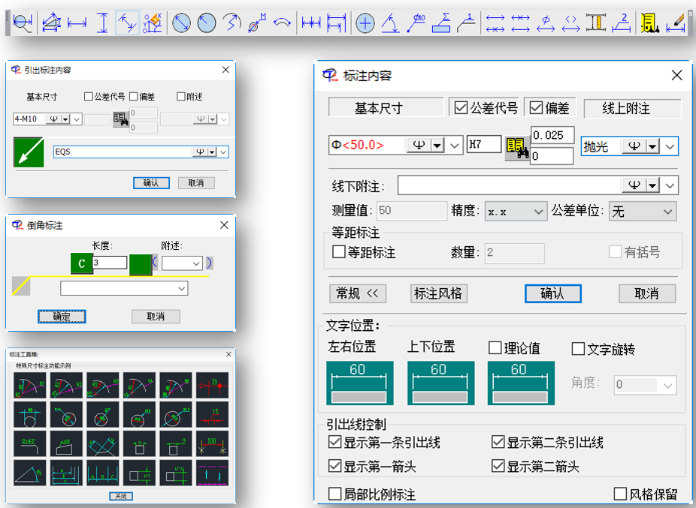Click the yellow lookup icon at toolbar end
Screen dimensions: 696x508
pyautogui.click(x=649, y=22)
